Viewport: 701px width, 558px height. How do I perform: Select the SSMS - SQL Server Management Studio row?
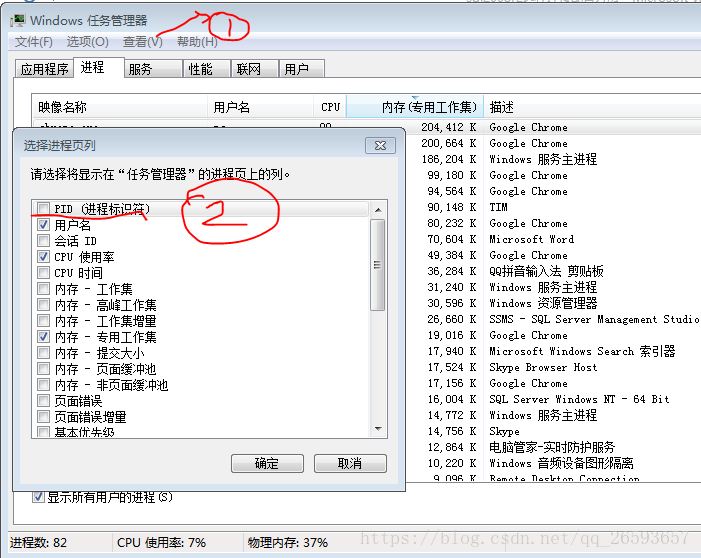coord(553,319)
